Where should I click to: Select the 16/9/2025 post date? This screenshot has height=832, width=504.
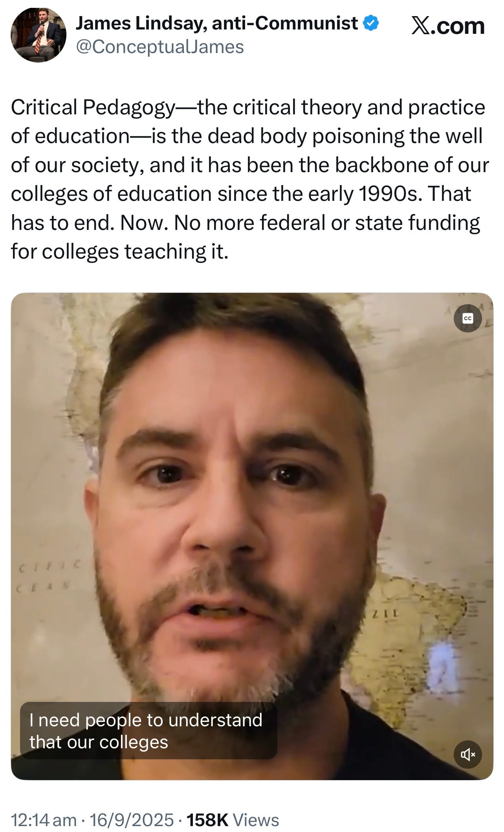click(132, 820)
